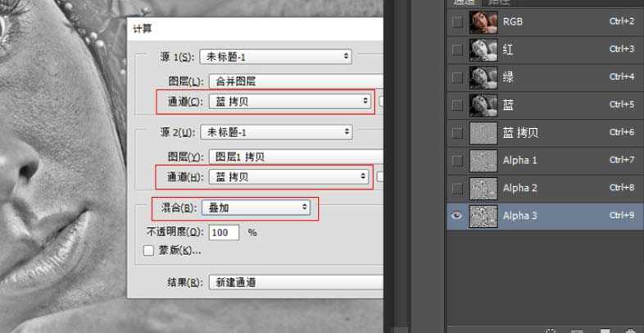
Task: Hide the Alpha 3 channel eye icon
Action: (457, 216)
